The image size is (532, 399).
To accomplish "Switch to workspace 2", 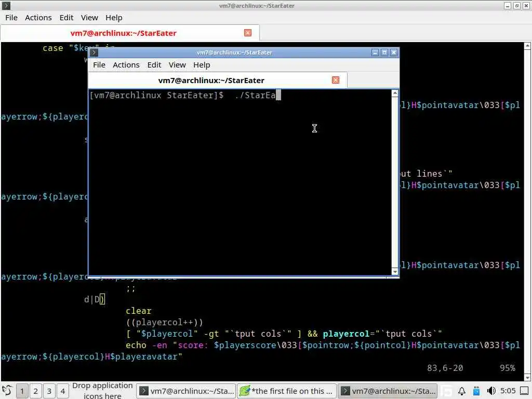I will coord(36,391).
